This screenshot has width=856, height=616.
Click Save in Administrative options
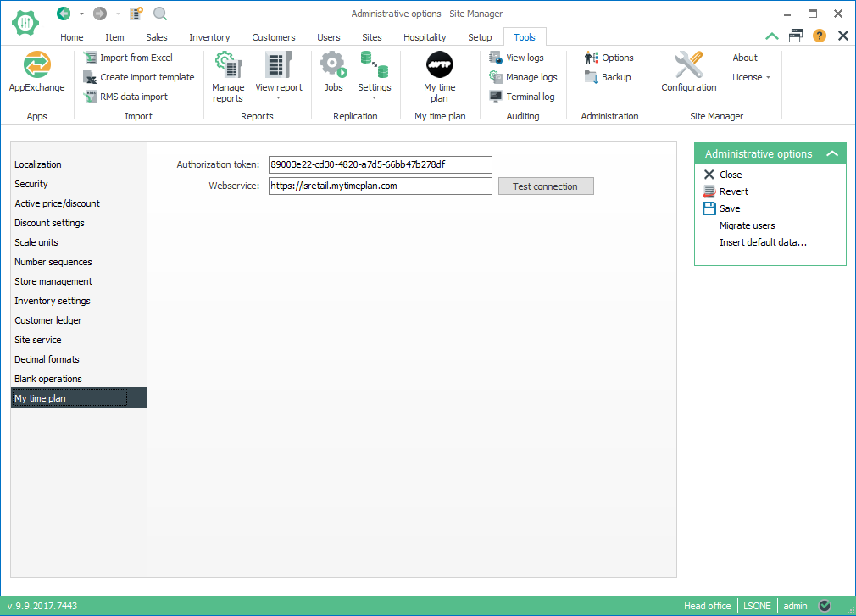729,208
